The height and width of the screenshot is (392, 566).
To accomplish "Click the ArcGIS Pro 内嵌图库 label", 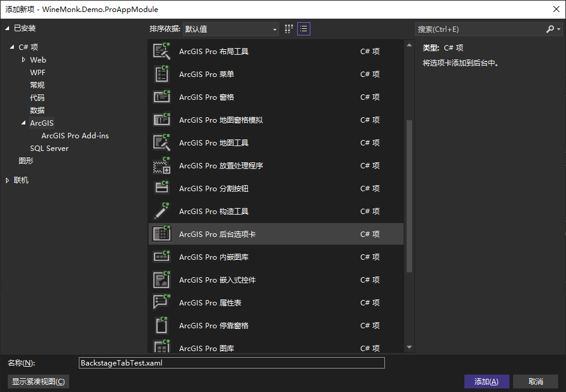I will click(214, 257).
